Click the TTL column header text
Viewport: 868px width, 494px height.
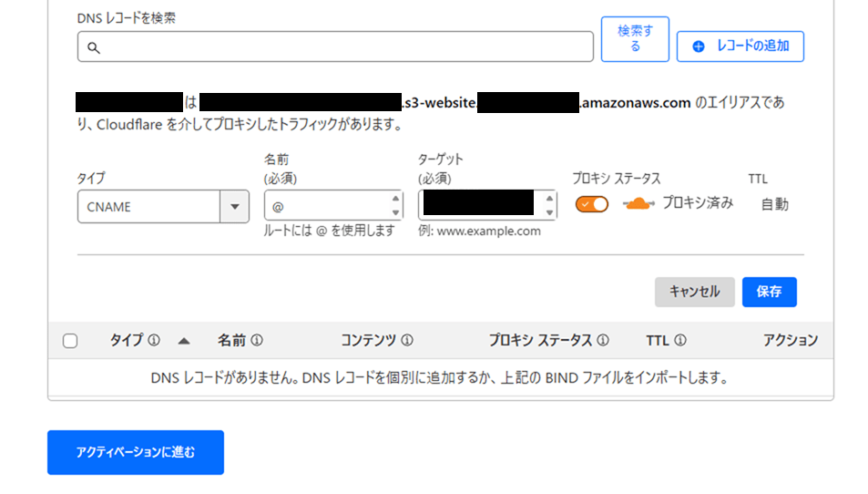click(x=658, y=341)
